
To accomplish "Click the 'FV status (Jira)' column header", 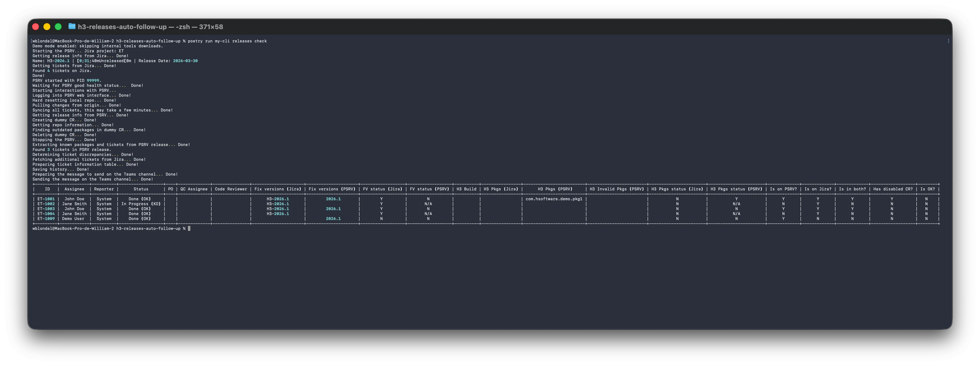I will coord(383,189).
